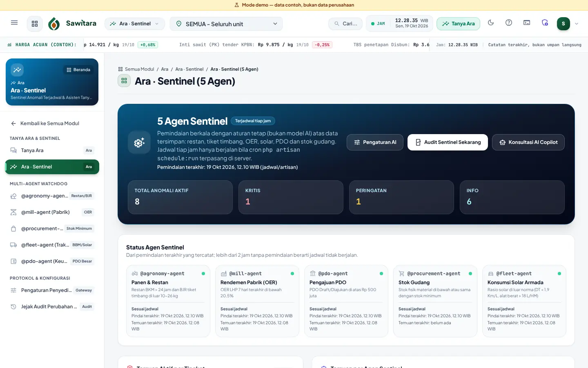Image resolution: width=588 pixels, height=368 pixels.
Task: Click the Peringatan stat card
Action: (x=401, y=197)
